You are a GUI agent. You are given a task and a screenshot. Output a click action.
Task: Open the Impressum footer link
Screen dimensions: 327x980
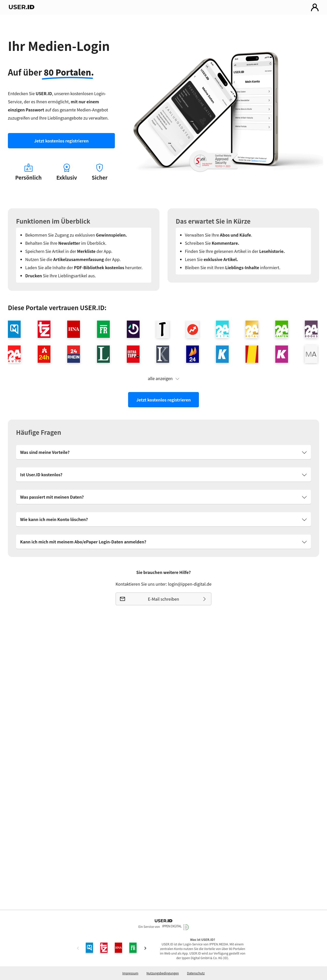(130, 973)
